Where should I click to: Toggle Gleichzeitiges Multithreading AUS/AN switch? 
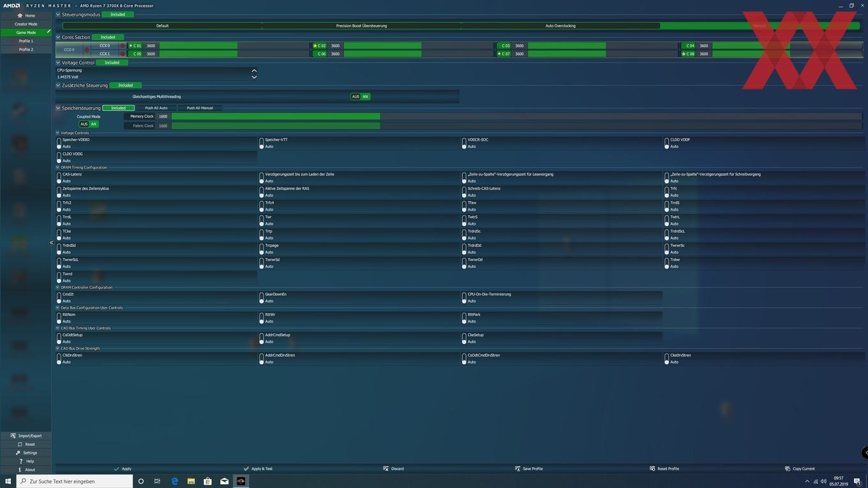(361, 96)
